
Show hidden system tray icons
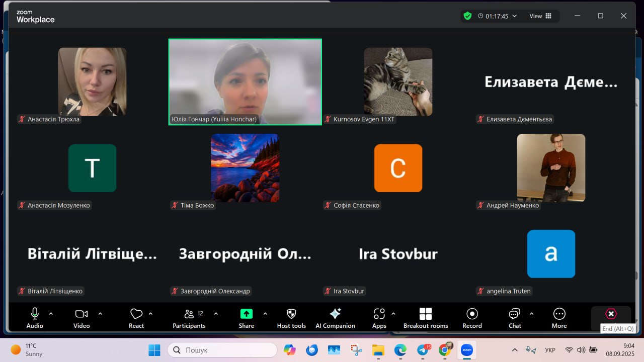[x=514, y=350]
